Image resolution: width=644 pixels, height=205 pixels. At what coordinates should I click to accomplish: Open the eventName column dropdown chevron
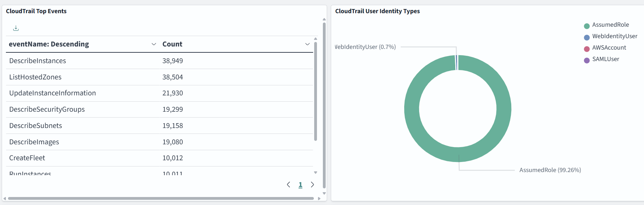click(x=154, y=44)
